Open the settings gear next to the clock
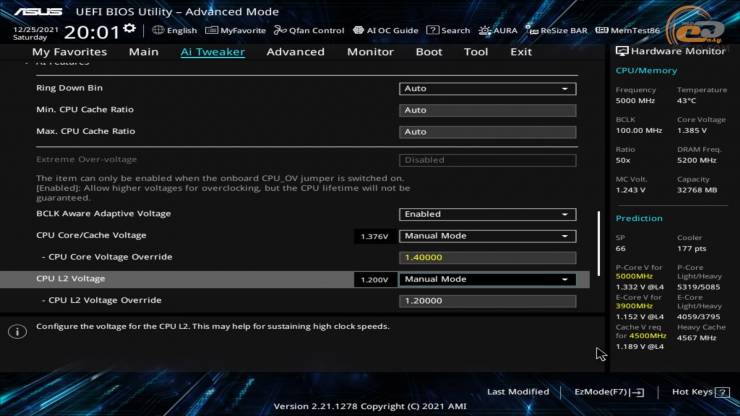The height and width of the screenshot is (416, 740). (x=129, y=29)
